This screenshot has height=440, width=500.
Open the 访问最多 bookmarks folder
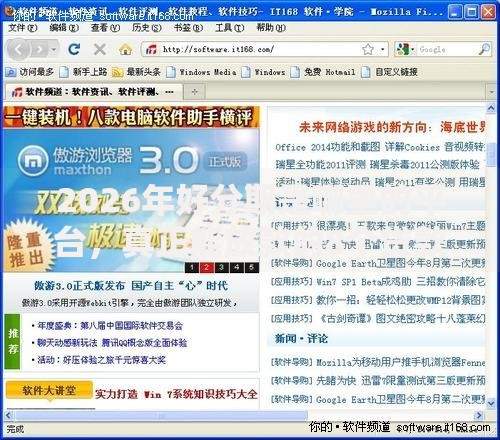click(29, 72)
